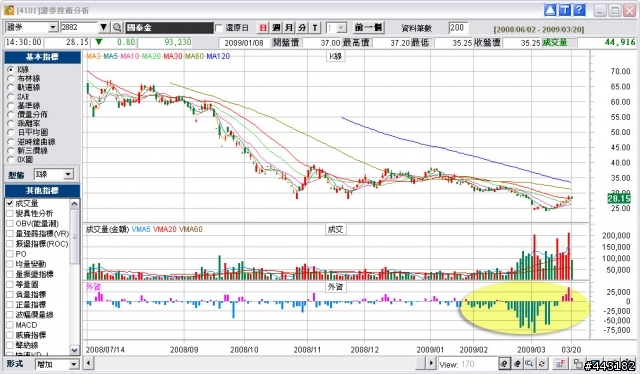The height and width of the screenshot is (374, 640).
Task: Select the 日平均圖 radio button
Action: click(x=11, y=133)
